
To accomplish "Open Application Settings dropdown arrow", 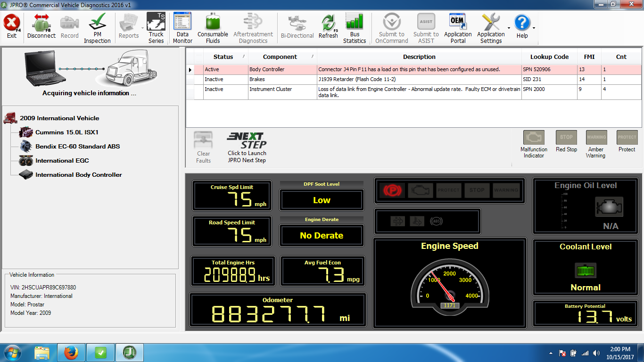I will pyautogui.click(x=509, y=28).
